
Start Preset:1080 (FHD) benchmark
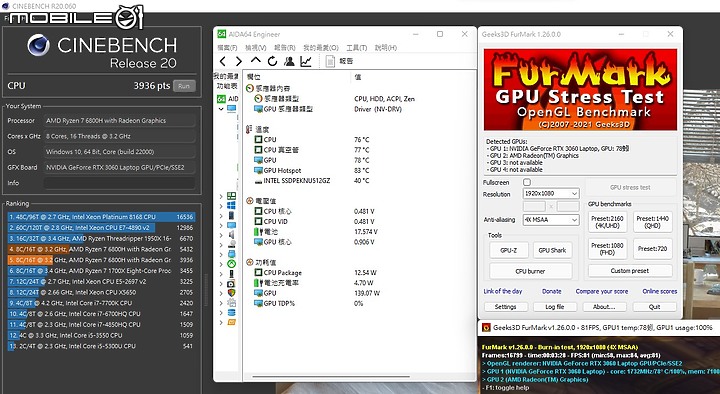(x=607, y=248)
